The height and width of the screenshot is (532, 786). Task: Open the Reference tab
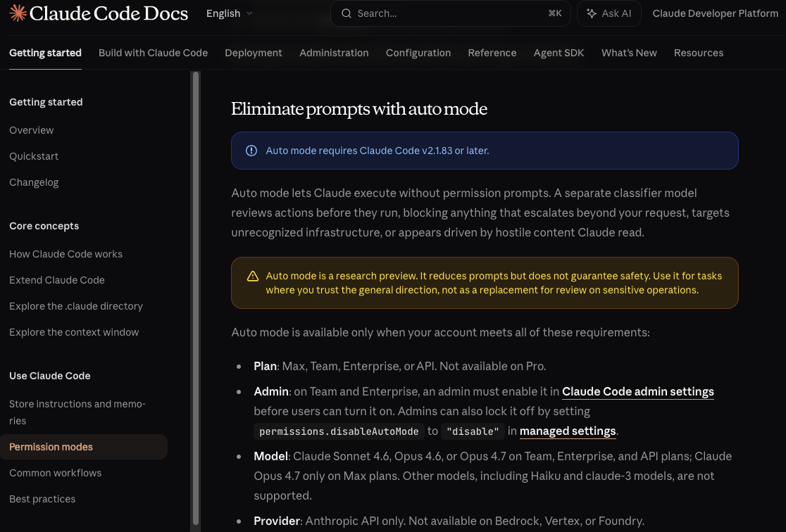point(492,53)
